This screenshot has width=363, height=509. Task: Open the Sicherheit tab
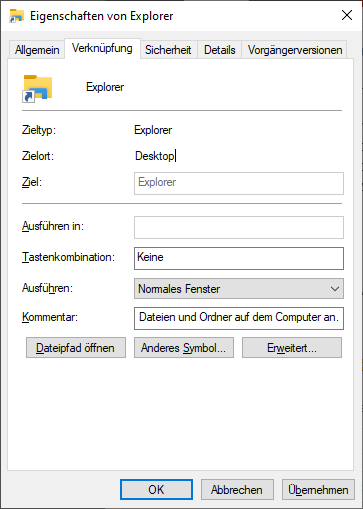pos(168,50)
